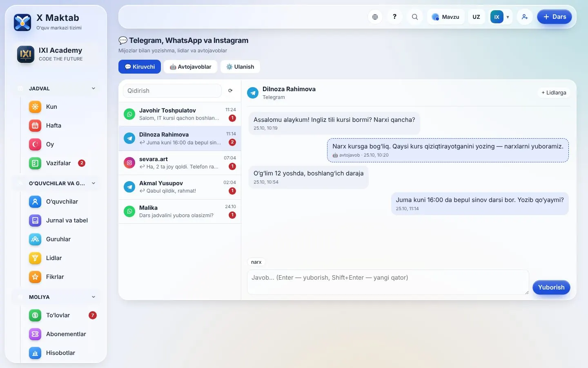Select Dilnoza Rahimova in conversation list

180,138
